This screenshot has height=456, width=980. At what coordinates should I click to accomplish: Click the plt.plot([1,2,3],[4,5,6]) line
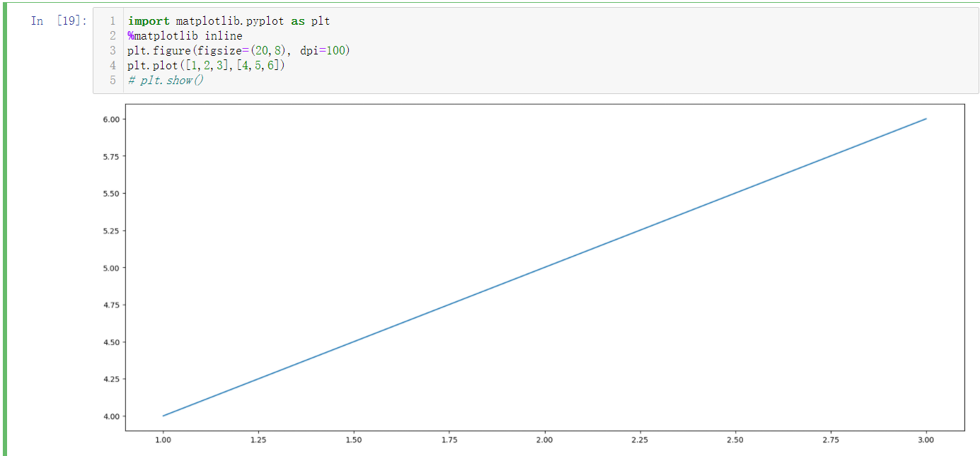[x=207, y=66]
